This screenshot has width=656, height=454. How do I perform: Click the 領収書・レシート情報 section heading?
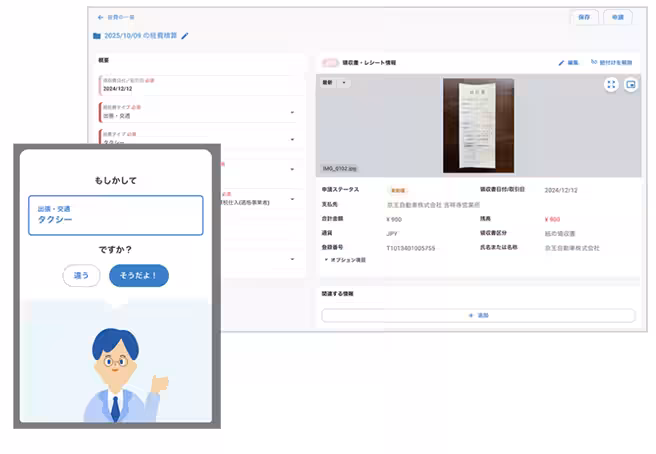pos(369,63)
